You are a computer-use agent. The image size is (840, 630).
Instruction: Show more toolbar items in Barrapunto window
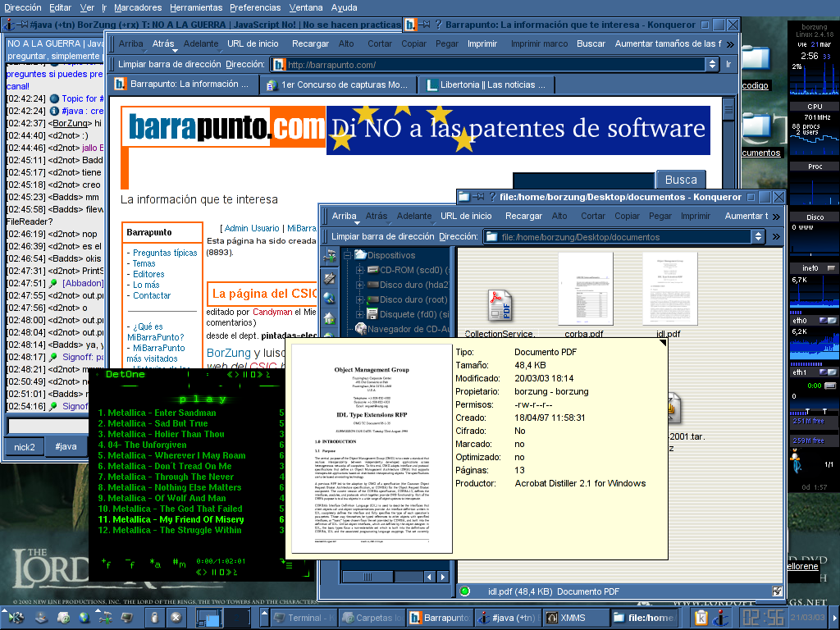730,44
